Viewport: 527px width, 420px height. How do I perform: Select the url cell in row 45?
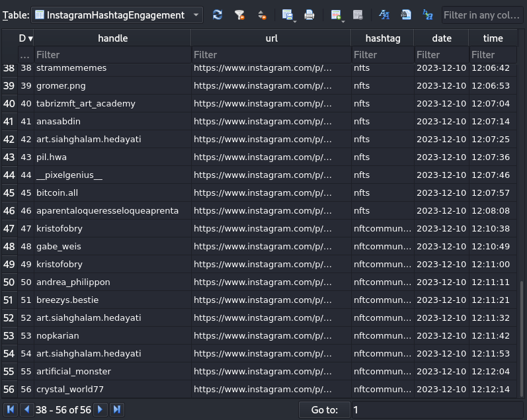pos(272,192)
